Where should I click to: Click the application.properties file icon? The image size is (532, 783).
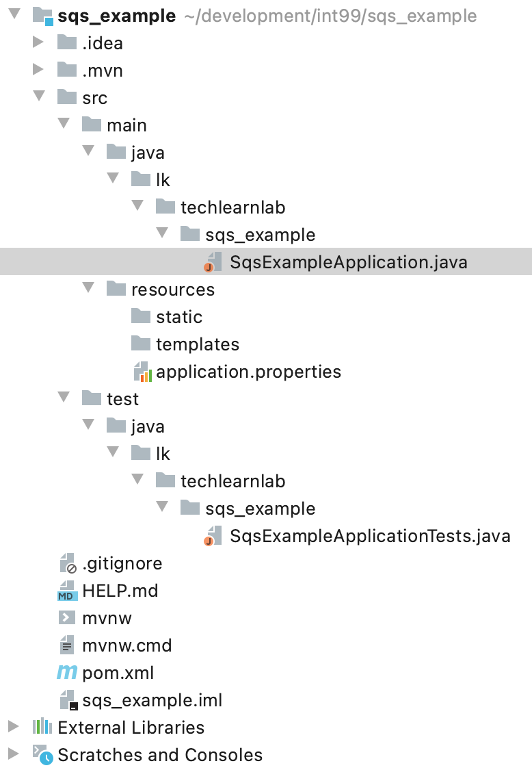pyautogui.click(x=143, y=372)
